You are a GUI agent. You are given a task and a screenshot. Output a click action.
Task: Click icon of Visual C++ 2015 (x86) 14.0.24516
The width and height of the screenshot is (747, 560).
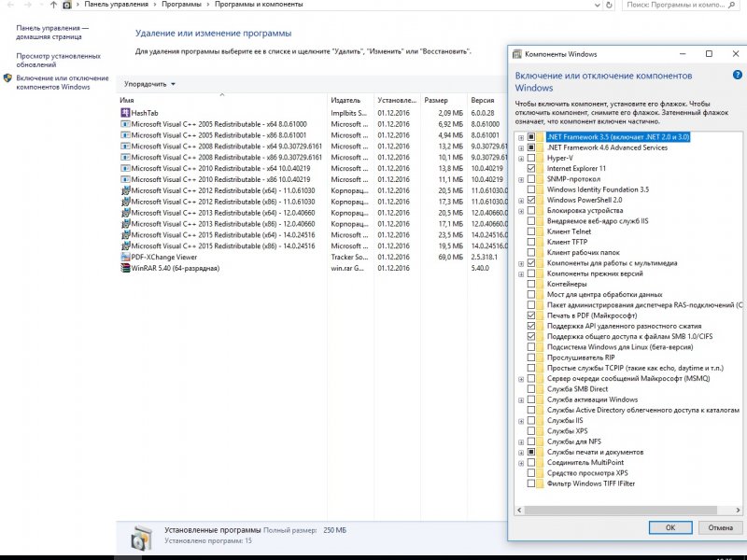[125, 246]
